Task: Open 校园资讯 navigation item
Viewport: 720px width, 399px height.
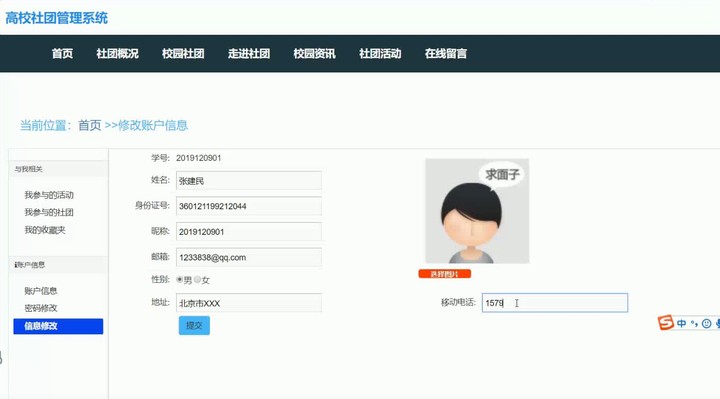Action: point(315,54)
